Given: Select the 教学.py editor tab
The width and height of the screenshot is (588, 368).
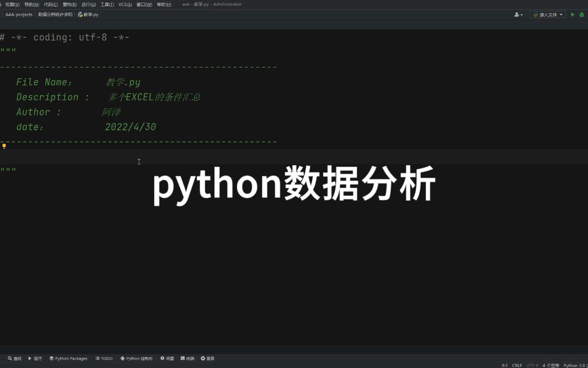Looking at the screenshot, I should pos(88,14).
